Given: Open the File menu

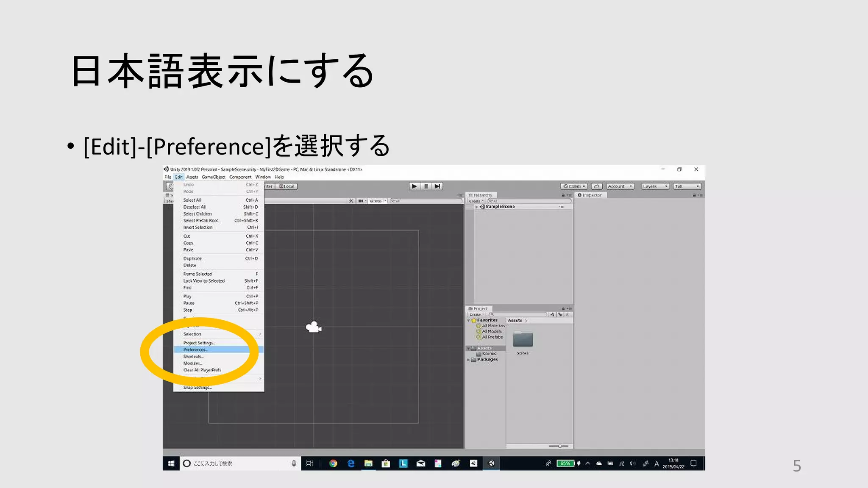Looking at the screenshot, I should coord(168,177).
